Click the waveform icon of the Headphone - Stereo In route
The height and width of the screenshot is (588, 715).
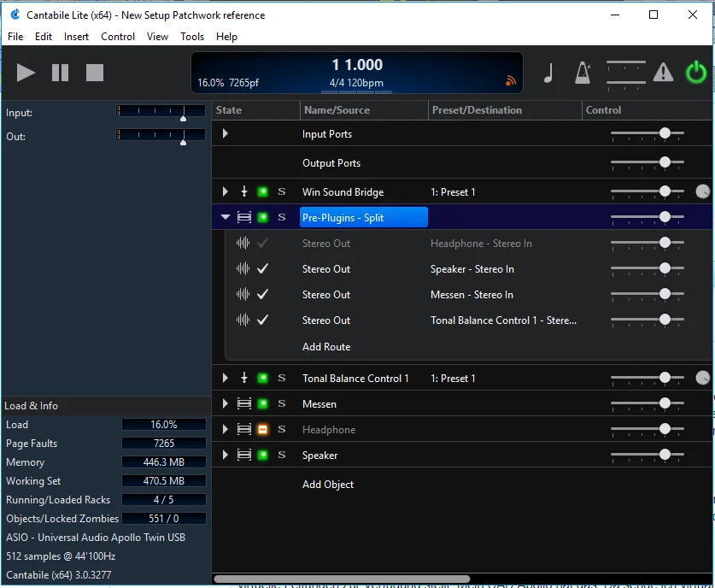(x=243, y=243)
